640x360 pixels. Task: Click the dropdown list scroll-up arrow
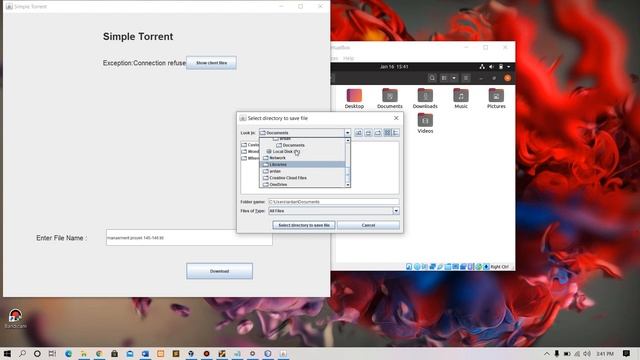point(348,140)
